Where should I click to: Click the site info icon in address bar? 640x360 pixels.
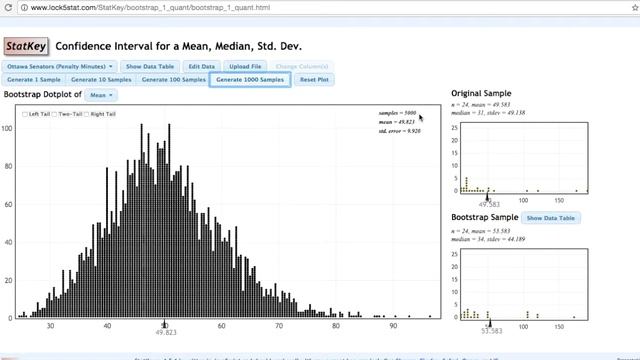coord(24,7)
